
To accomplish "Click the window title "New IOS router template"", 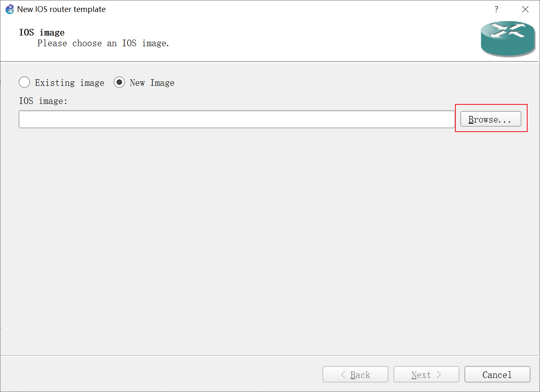I will [x=62, y=9].
